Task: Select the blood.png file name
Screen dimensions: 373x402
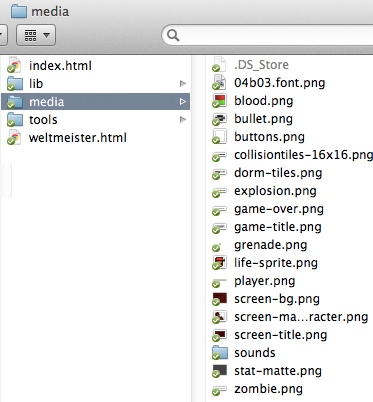Action: [264, 101]
